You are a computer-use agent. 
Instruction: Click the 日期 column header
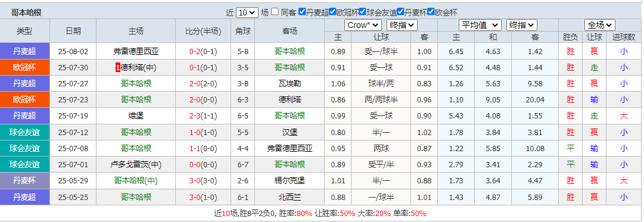[x=73, y=31]
